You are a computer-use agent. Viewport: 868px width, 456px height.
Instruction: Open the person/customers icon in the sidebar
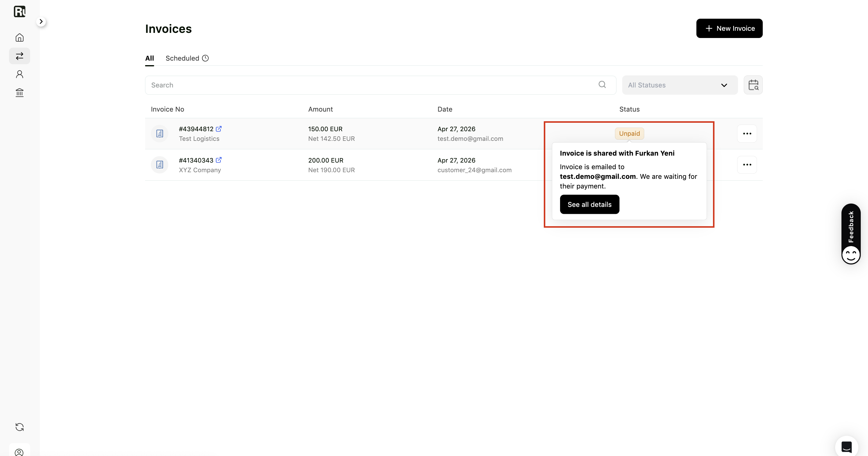20,74
